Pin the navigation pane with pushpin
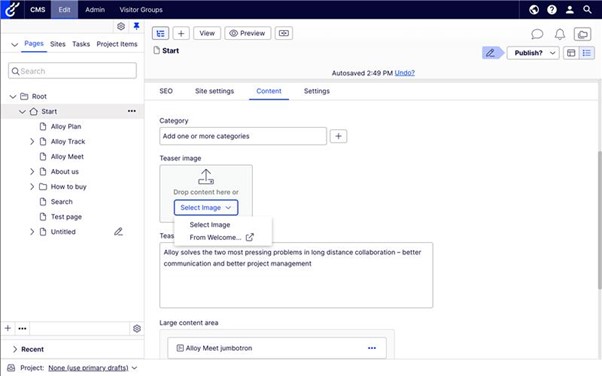Image resolution: width=602 pixels, height=376 pixels. pos(136,26)
